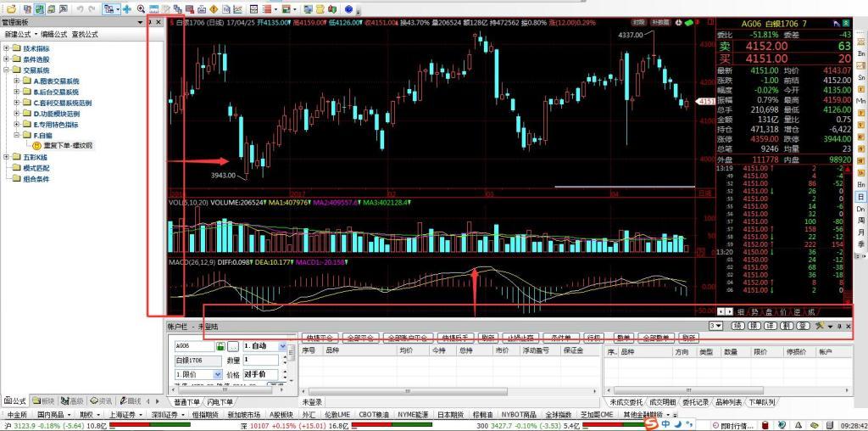
Task: Toggle the pin on the 管理面板 panel
Action: point(149,22)
